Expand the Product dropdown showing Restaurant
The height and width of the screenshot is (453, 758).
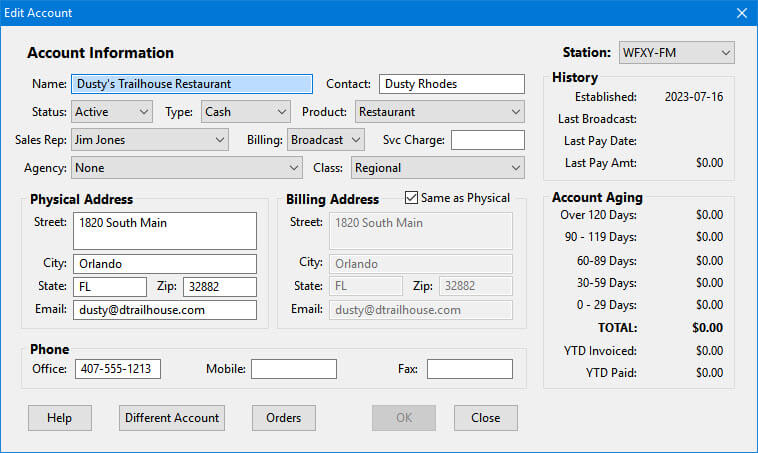(438, 112)
